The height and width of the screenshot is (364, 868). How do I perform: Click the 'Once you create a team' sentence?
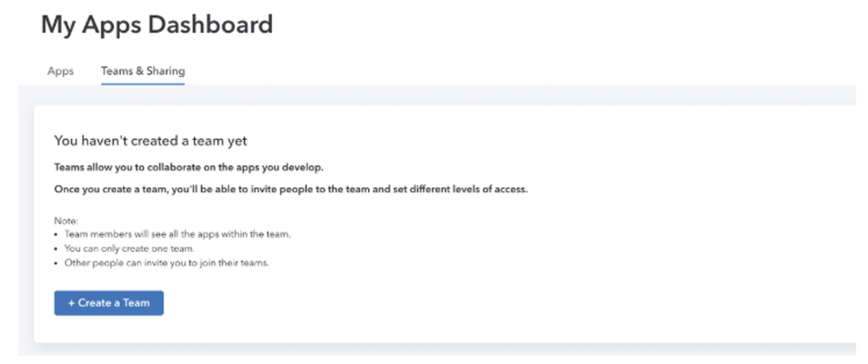(292, 189)
